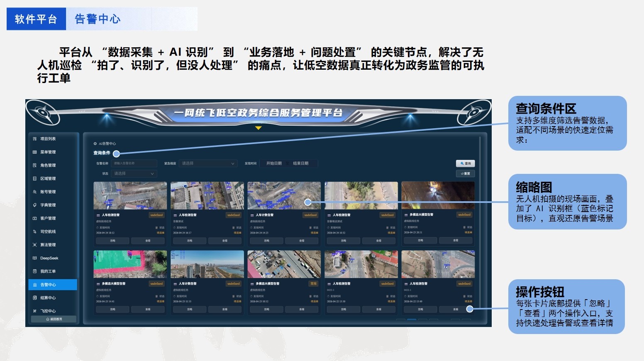The image size is (644, 361).
Task: Select the 角色管理 sidebar icon
Action: (35, 166)
